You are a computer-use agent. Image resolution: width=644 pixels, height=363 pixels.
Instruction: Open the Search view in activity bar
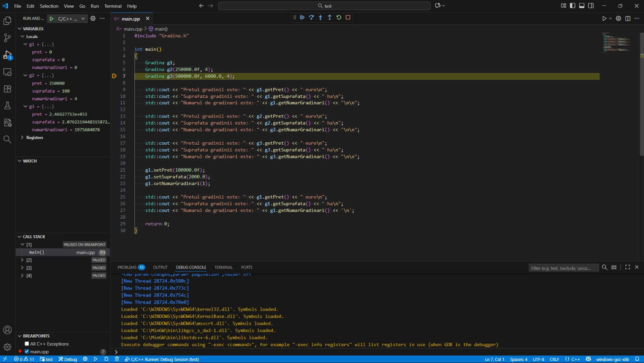click(x=7, y=139)
